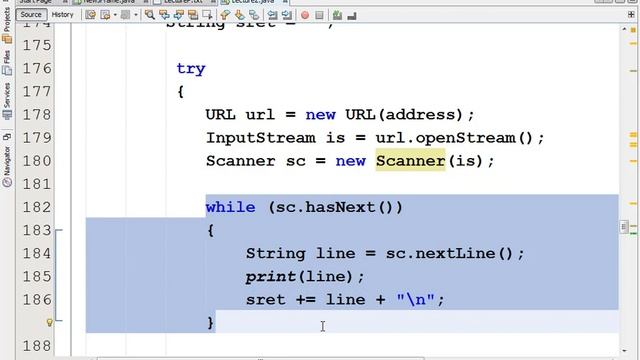The image size is (640, 360).
Task: Click the Find Selection magnifier icon
Action: pos(150,16)
